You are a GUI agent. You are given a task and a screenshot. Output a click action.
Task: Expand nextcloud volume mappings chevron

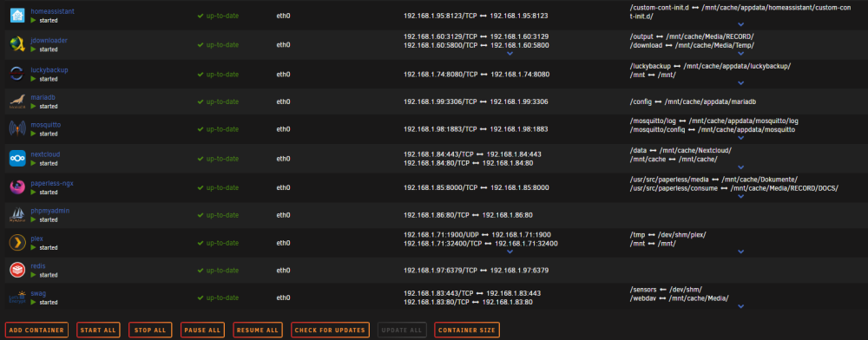tap(740, 167)
